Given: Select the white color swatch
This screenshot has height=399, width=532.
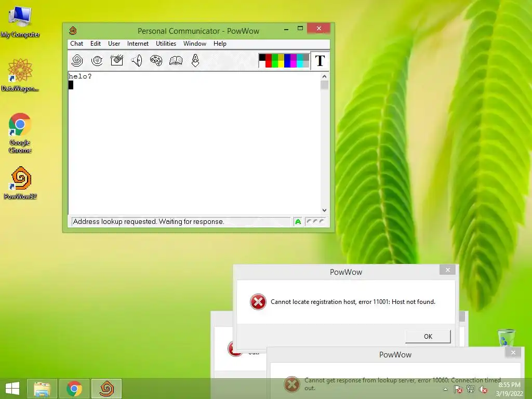Looking at the screenshot, I should [x=262, y=64].
